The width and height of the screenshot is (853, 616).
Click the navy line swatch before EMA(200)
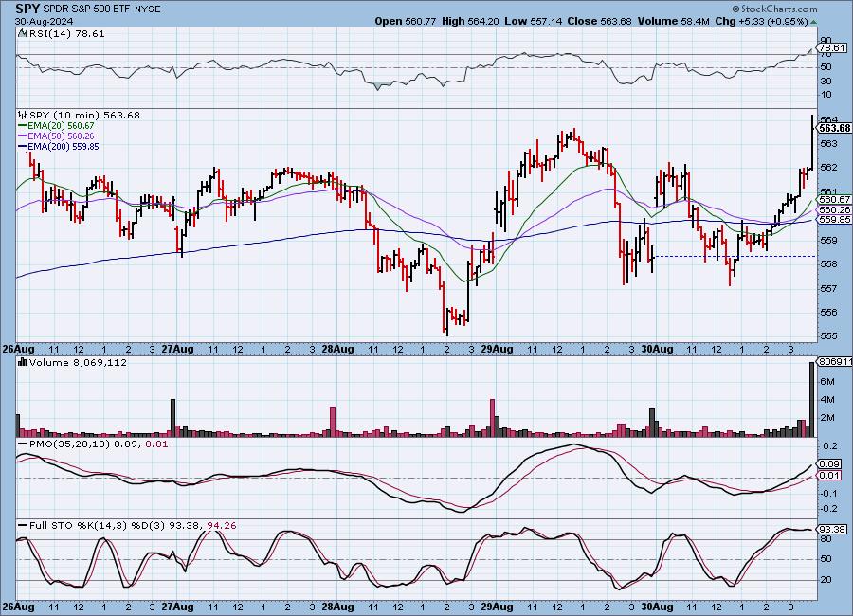[x=23, y=146]
